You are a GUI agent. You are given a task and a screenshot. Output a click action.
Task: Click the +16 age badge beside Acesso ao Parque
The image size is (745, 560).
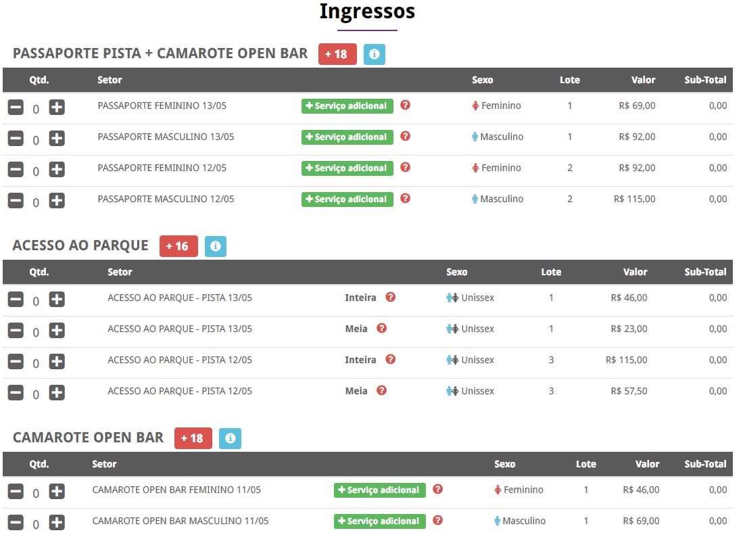click(x=178, y=247)
